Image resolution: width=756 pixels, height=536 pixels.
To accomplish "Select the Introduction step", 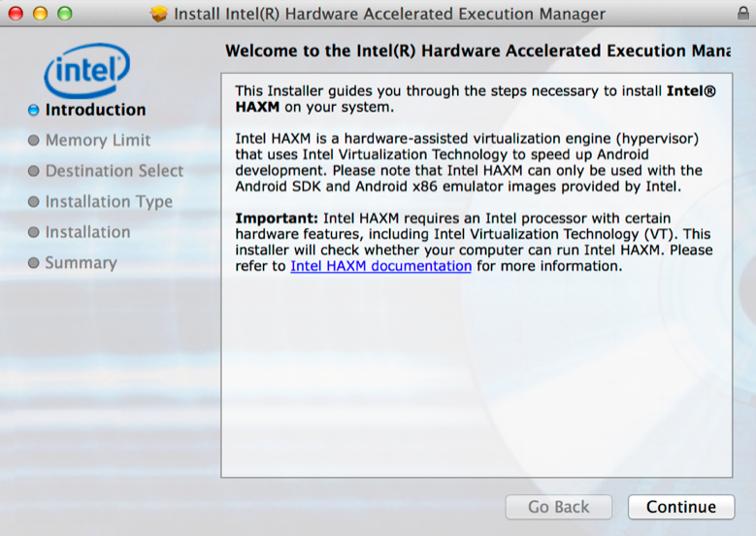I will point(95,110).
